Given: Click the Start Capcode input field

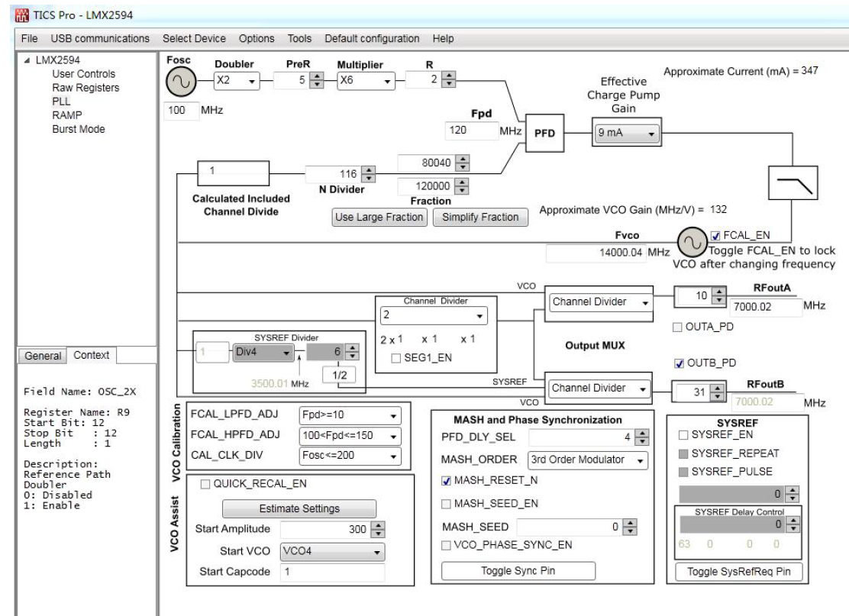Looking at the screenshot, I should [x=332, y=572].
